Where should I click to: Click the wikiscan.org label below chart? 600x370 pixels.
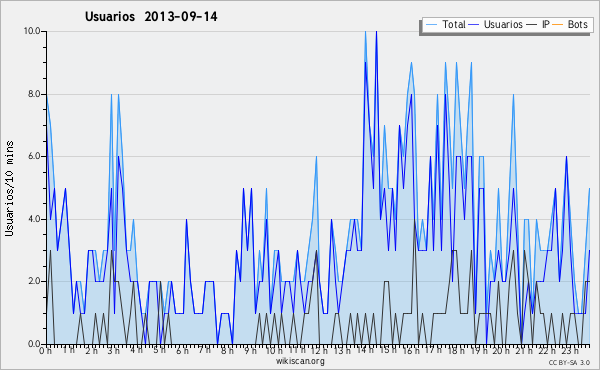[300, 361]
